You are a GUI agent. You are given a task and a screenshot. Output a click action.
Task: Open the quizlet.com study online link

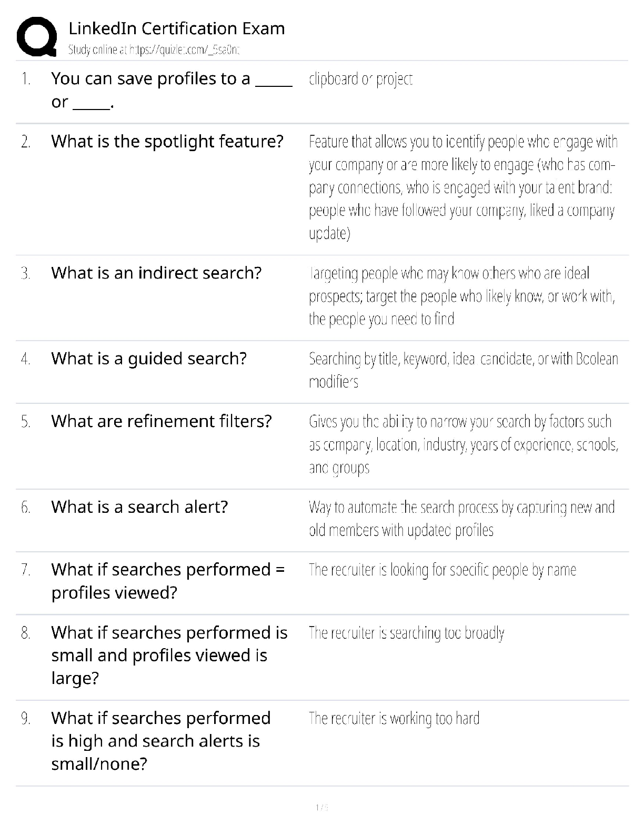[154, 50]
